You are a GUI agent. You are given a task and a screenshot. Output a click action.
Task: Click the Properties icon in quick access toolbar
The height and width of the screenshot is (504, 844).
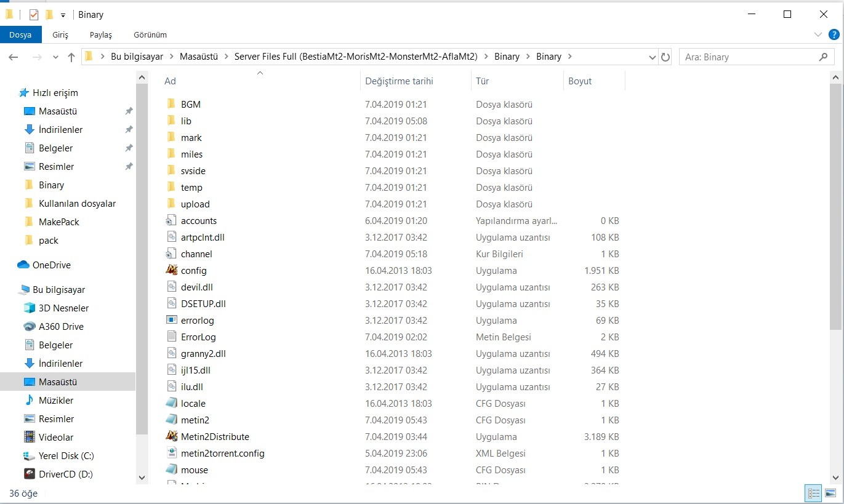pos(34,14)
